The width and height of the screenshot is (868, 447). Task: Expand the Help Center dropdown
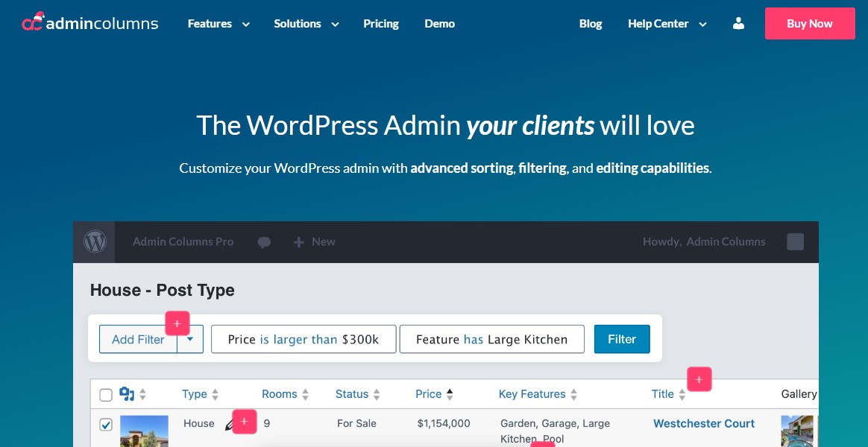tap(666, 23)
